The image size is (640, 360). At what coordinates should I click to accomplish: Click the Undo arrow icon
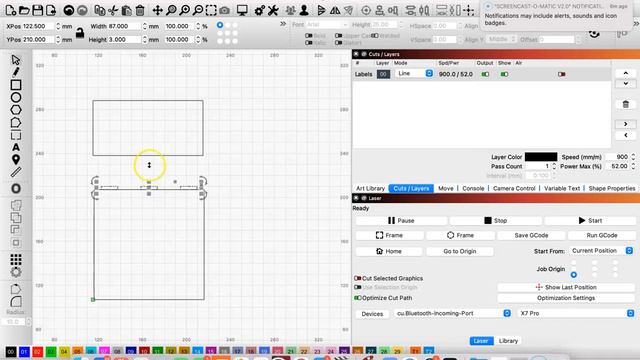coord(69,10)
